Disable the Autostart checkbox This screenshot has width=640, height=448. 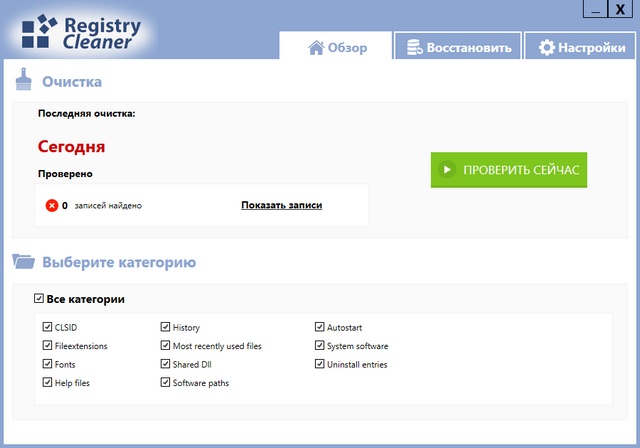coord(319,327)
